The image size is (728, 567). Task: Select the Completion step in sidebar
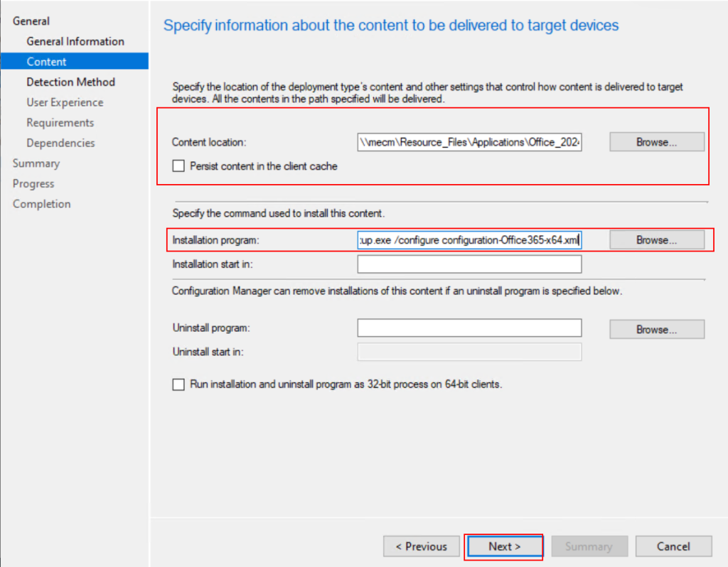tap(41, 204)
